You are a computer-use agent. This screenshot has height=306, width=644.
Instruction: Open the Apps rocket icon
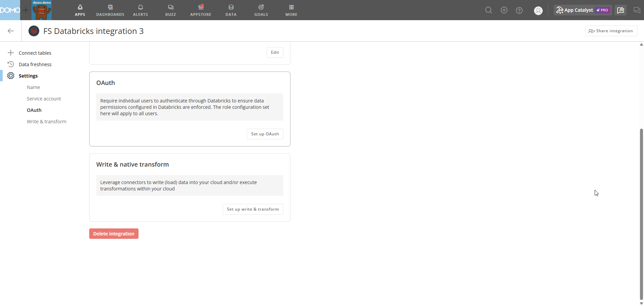click(80, 7)
